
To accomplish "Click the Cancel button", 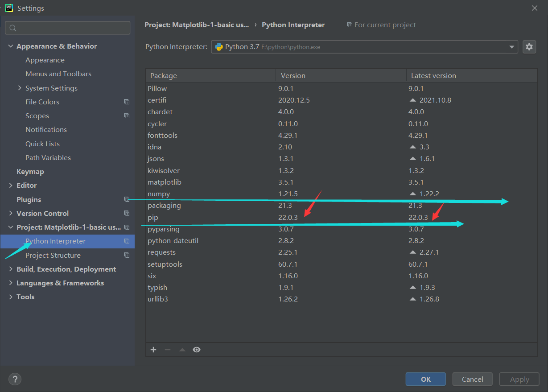I will (472, 379).
